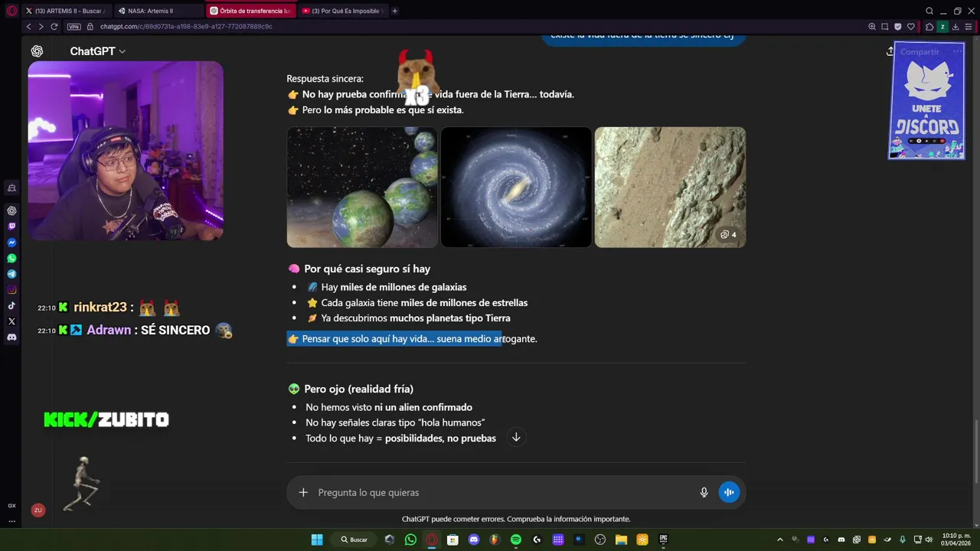Open Discord in the Opera sidebar
Image resolution: width=980 pixels, height=551 pixels.
[x=11, y=337]
